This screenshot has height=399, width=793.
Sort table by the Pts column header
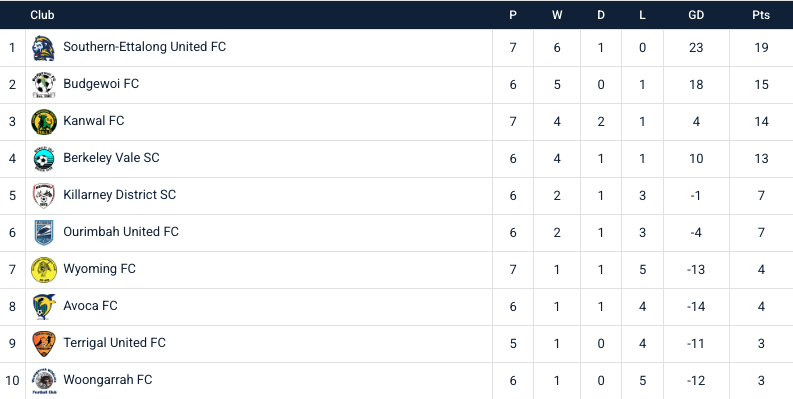(x=761, y=15)
